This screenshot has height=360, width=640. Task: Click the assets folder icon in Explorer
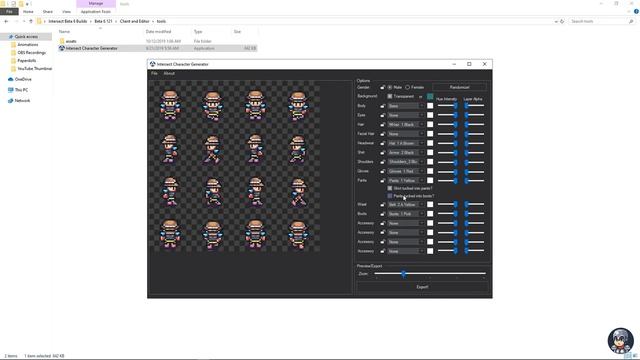pyautogui.click(x=62, y=41)
